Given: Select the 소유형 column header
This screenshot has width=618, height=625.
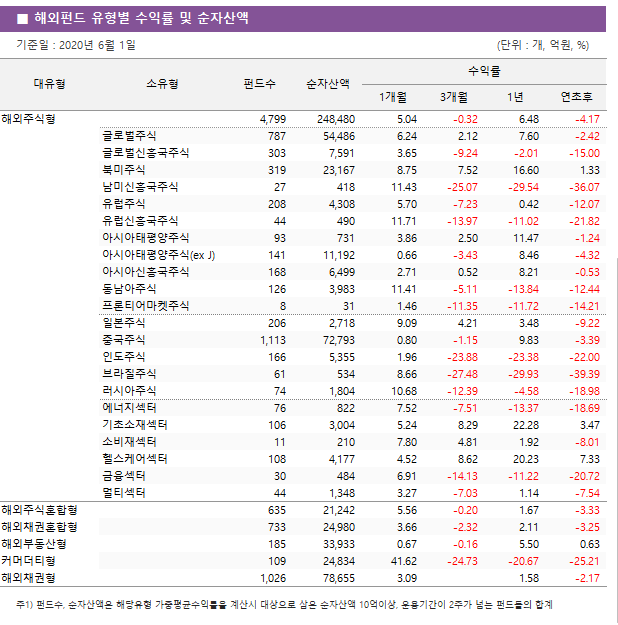Looking at the screenshot, I should click(162, 84).
